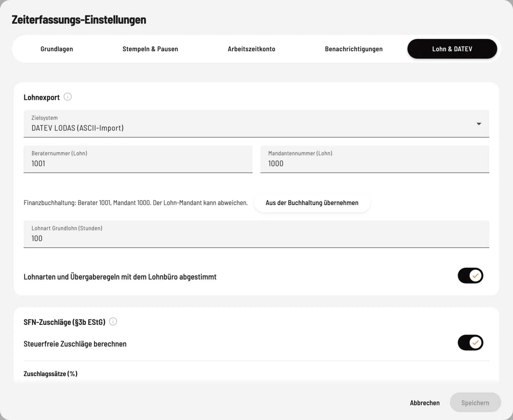
Task: Disable Steuerfreie Zuschläge berechnen switch
Action: tap(470, 343)
